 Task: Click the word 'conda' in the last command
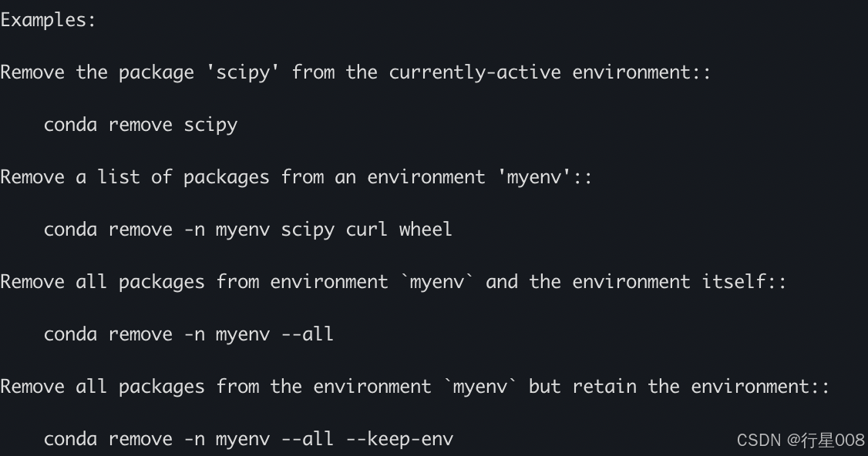(70, 439)
